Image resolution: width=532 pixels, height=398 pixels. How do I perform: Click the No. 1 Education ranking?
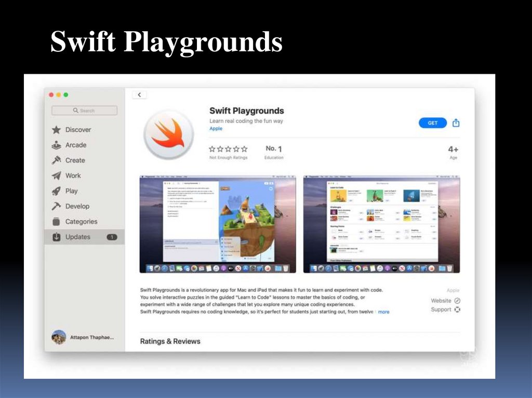click(274, 152)
